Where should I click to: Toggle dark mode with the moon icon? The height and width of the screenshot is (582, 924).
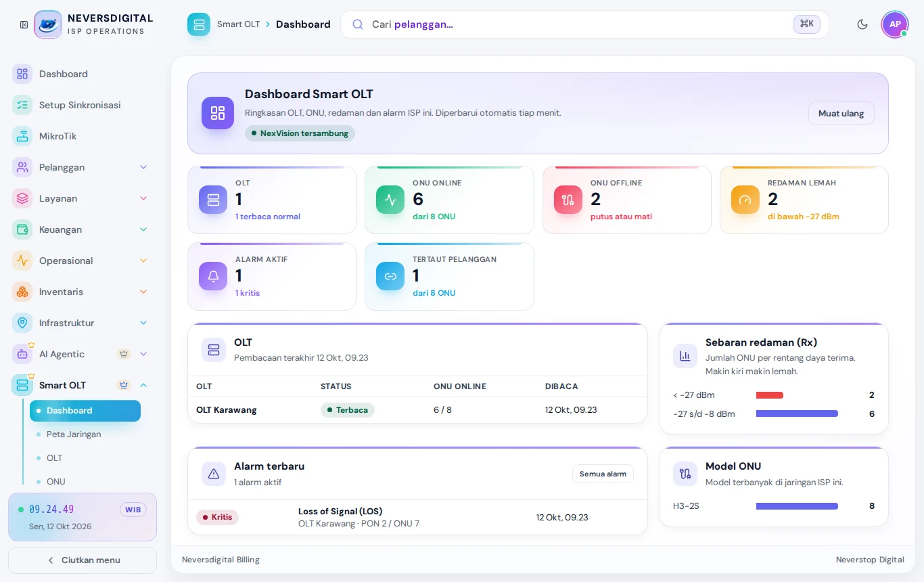click(x=862, y=24)
